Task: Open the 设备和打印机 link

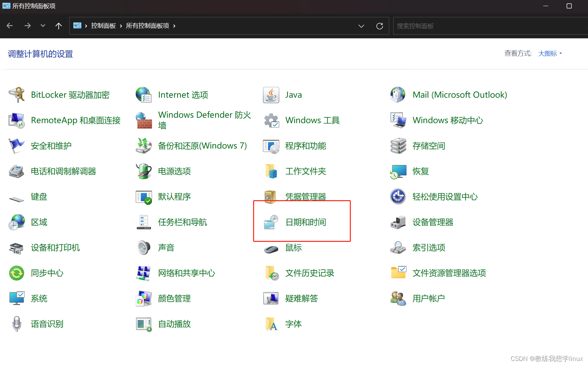Action: pos(55,248)
